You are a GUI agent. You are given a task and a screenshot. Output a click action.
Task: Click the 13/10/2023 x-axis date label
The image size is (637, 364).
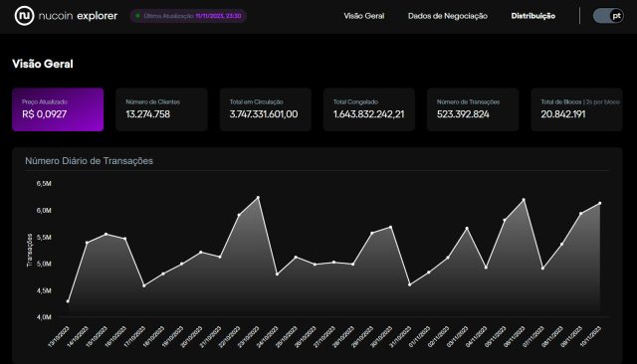[60, 336]
